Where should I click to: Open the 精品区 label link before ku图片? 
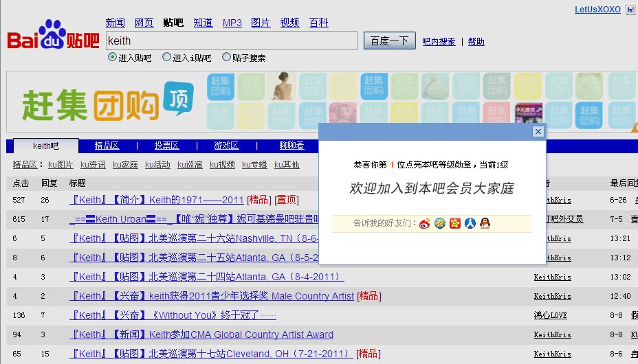pyautogui.click(x=25, y=165)
